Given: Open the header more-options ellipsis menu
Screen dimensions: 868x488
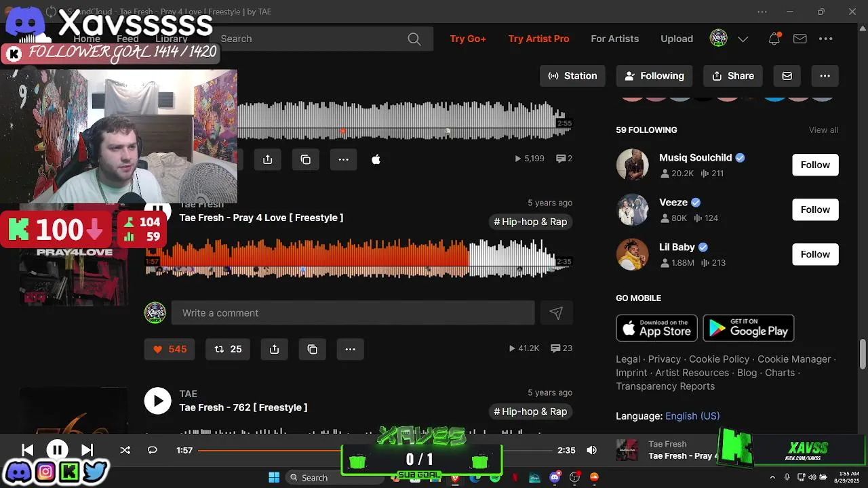Looking at the screenshot, I should [825, 39].
